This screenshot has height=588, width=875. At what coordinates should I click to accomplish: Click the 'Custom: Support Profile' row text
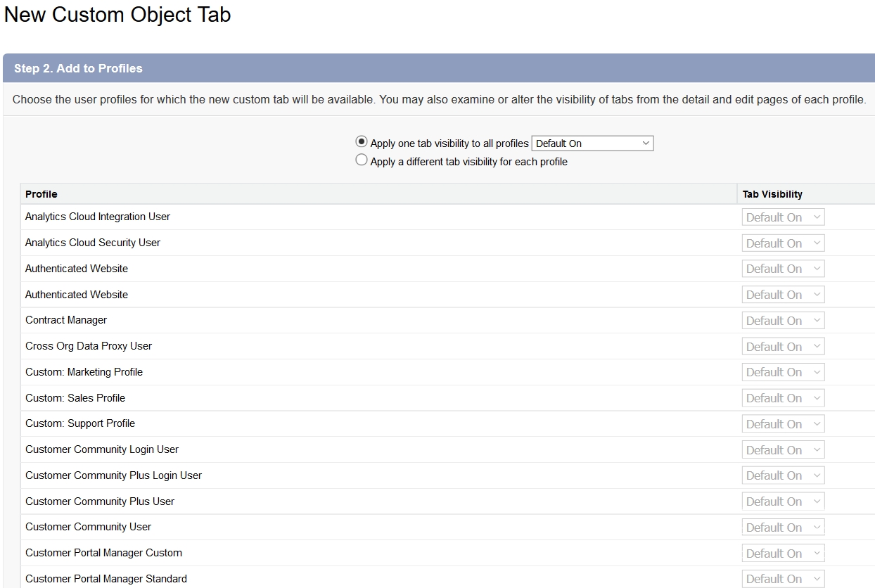pos(80,423)
